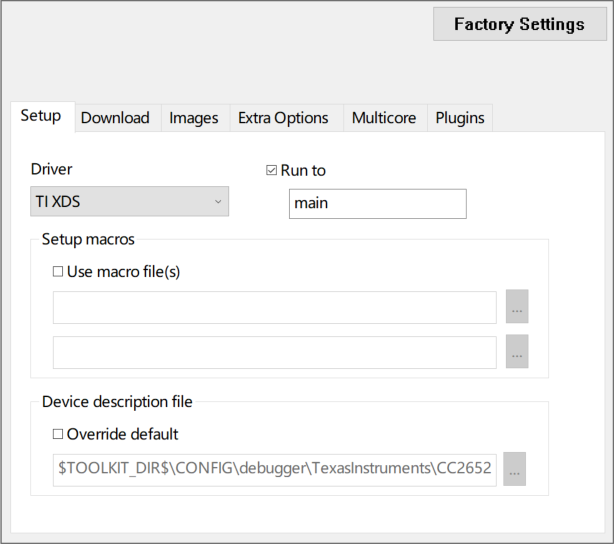Click the Run to field containing main
The width and height of the screenshot is (614, 544).
coord(377,203)
